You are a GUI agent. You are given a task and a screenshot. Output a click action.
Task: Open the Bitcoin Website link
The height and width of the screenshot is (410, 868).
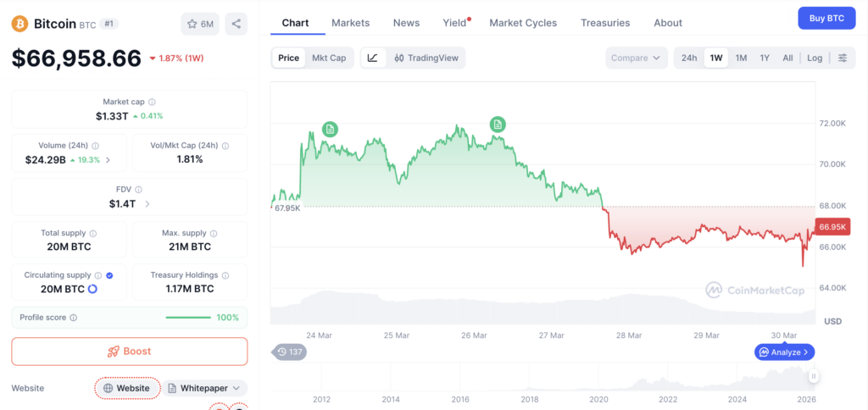tap(127, 388)
